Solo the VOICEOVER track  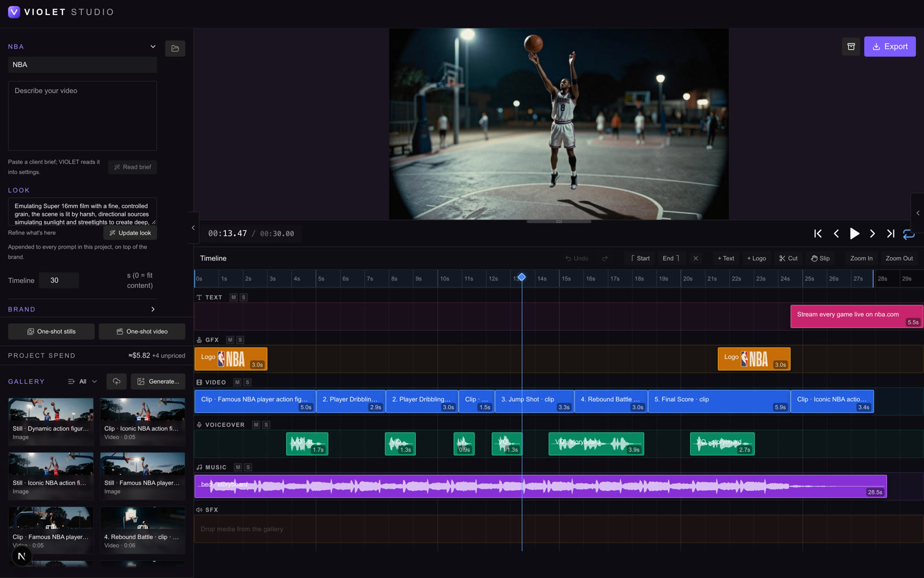[x=266, y=425]
